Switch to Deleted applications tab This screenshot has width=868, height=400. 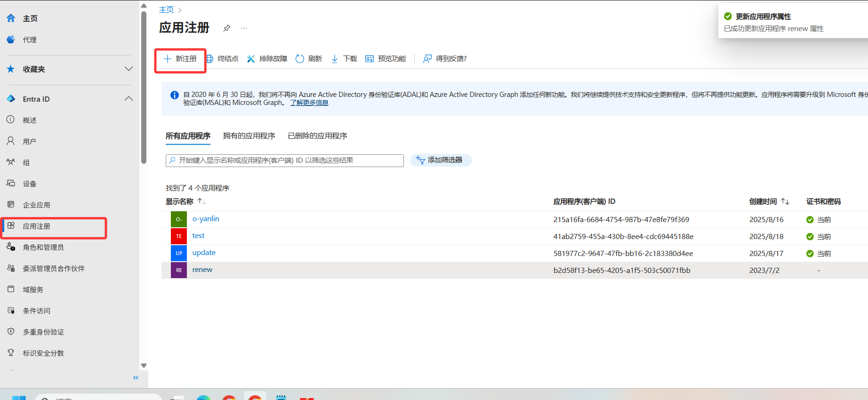click(x=317, y=136)
